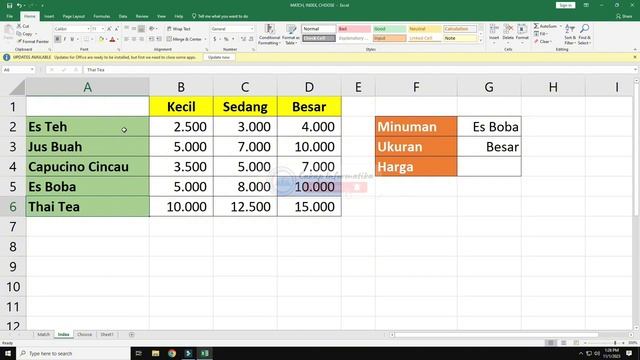Screen dimensions: 640x360
Task: Open the Orientation text angle icon
Action: click(152, 29)
